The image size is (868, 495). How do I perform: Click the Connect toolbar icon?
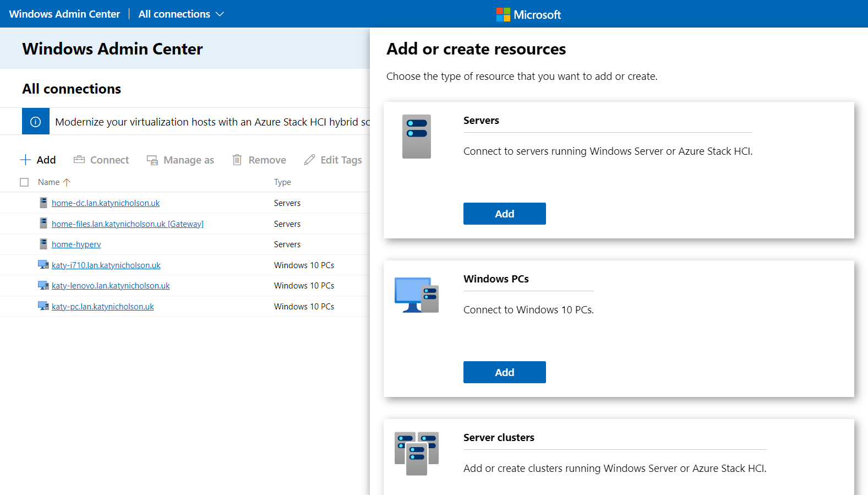79,160
